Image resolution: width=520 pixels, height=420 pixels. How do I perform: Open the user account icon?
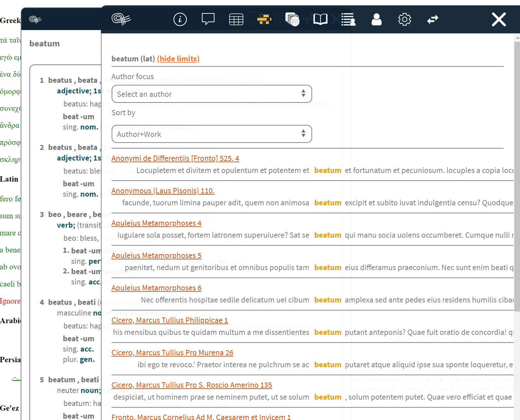[377, 19]
